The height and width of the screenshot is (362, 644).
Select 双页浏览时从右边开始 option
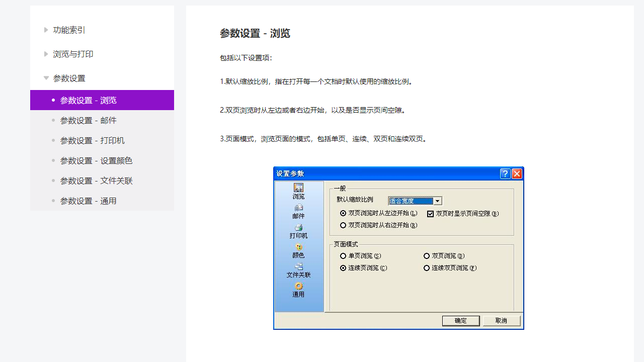tap(343, 225)
